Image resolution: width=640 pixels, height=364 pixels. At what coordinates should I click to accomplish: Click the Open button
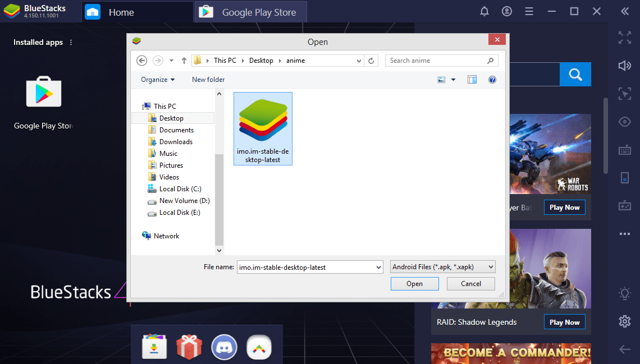(x=415, y=284)
